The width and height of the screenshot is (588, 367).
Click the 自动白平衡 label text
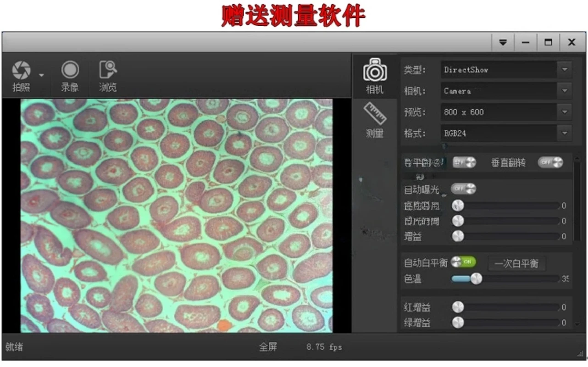point(426,263)
